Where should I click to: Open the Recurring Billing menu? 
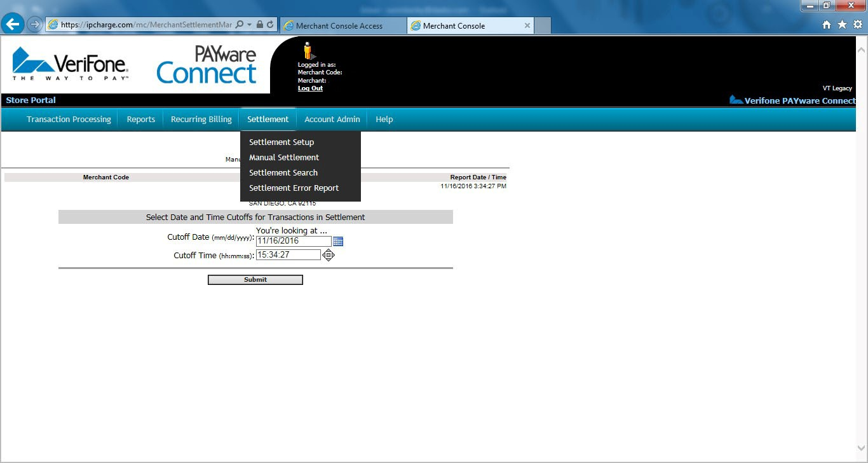[x=201, y=120]
